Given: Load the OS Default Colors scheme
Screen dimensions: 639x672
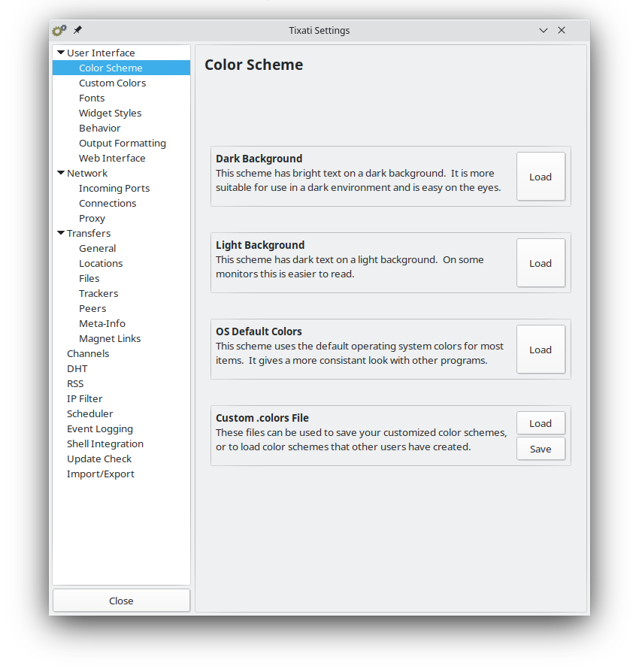Looking at the screenshot, I should coord(540,349).
